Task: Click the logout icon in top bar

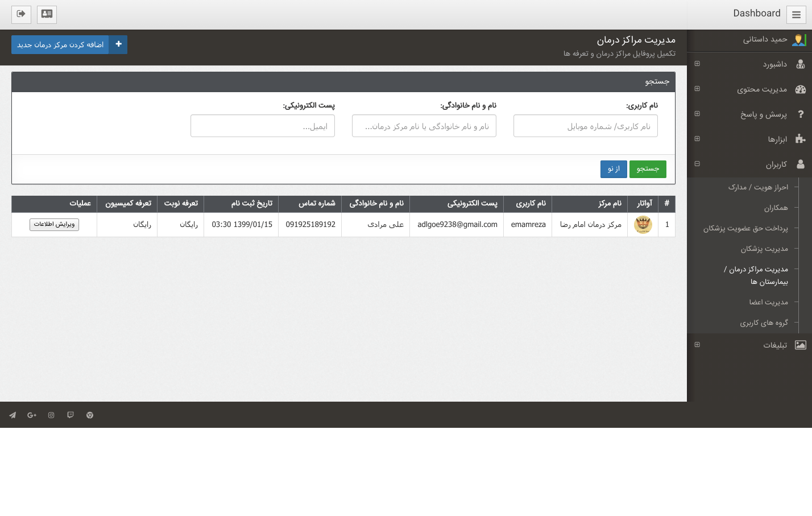Action: click(21, 14)
